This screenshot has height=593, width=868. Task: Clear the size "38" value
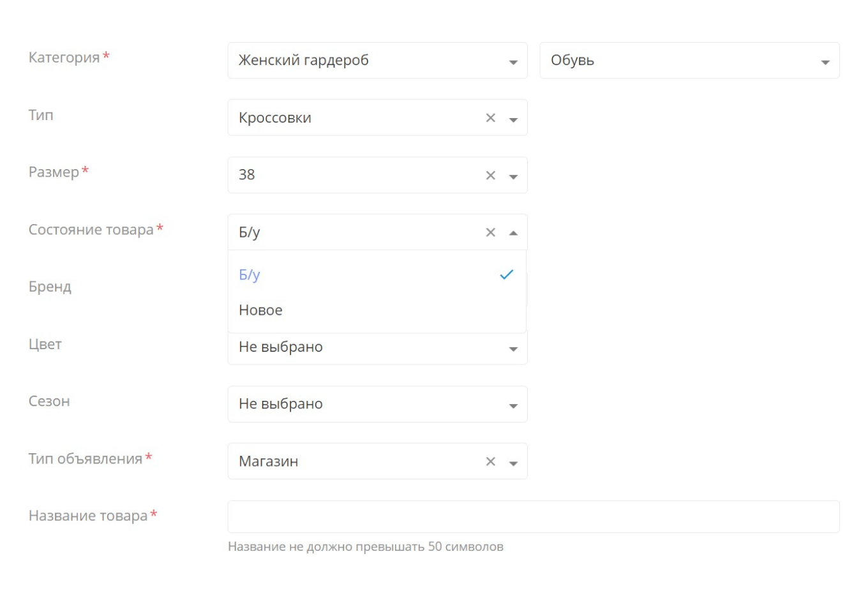[x=490, y=175]
